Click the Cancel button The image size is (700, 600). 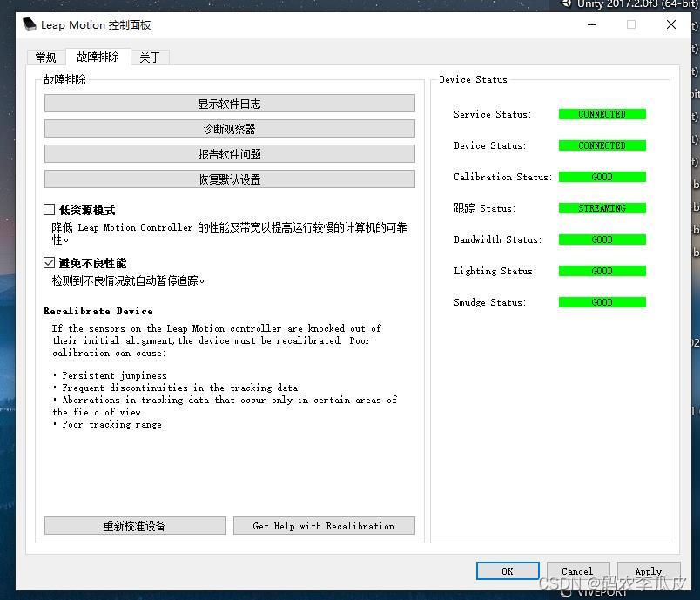578,570
